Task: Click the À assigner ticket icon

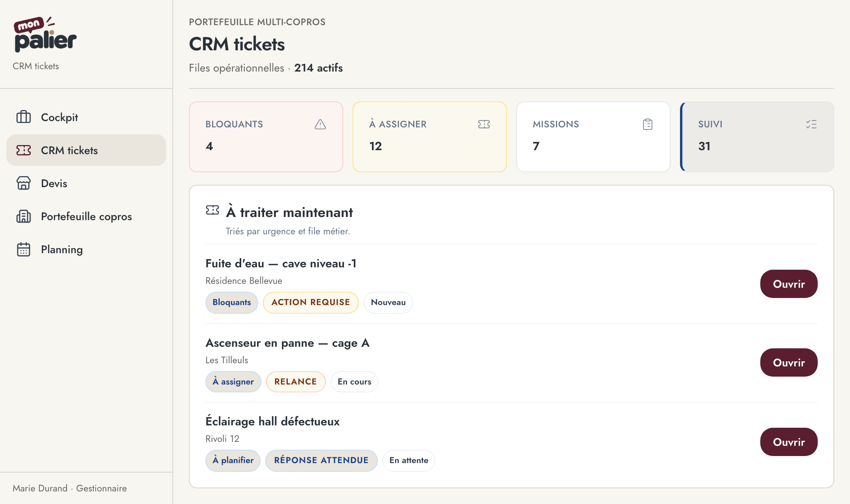Action: tap(484, 124)
